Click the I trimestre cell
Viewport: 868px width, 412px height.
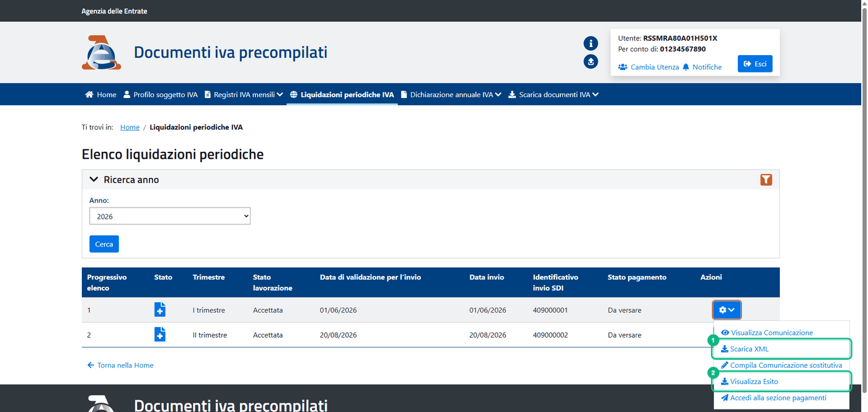click(x=209, y=310)
